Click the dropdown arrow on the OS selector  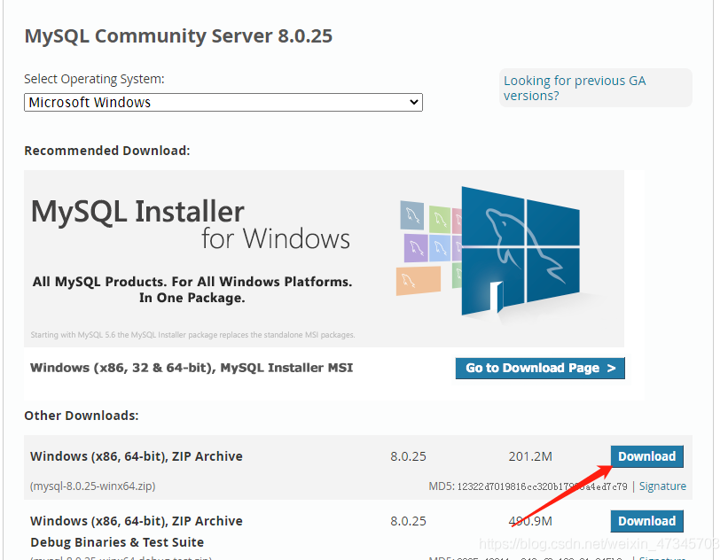[x=413, y=102]
